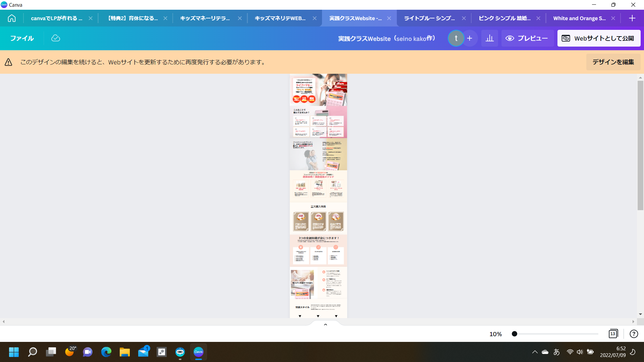Image resolution: width=644 pixels, height=362 pixels.
Task: Click the Canva home icon
Action: point(12,18)
